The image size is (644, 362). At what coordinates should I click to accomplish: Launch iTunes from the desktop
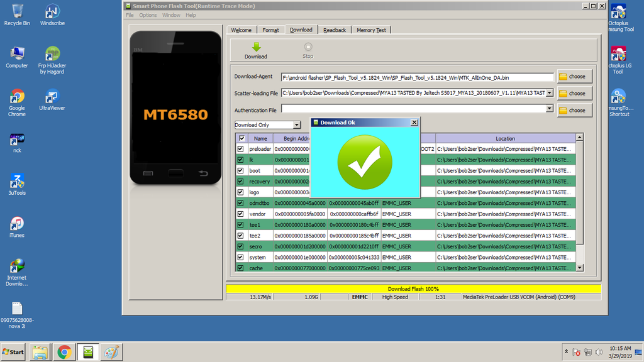click(17, 224)
